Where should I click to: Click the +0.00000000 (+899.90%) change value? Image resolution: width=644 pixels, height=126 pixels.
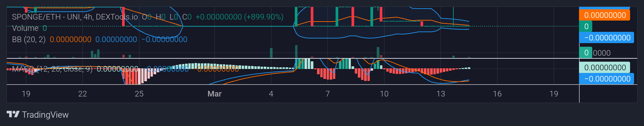(239, 17)
